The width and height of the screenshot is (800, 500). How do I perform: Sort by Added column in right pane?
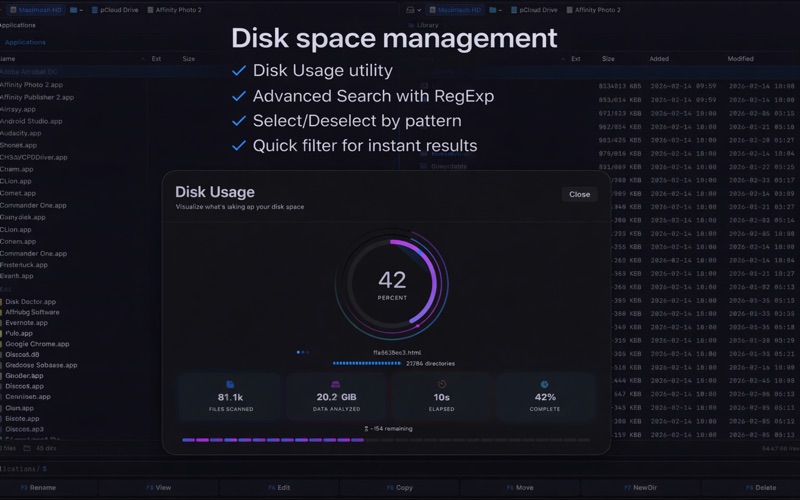click(659, 59)
